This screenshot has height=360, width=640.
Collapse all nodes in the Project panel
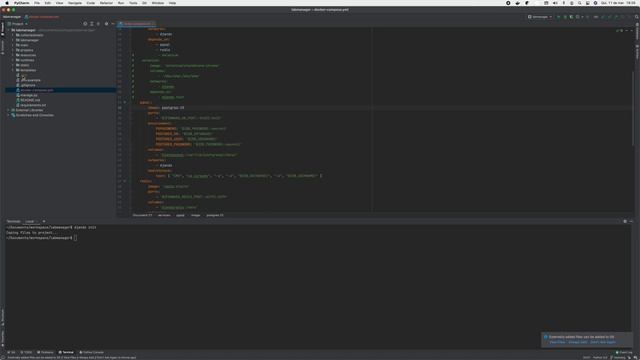pos(98,24)
